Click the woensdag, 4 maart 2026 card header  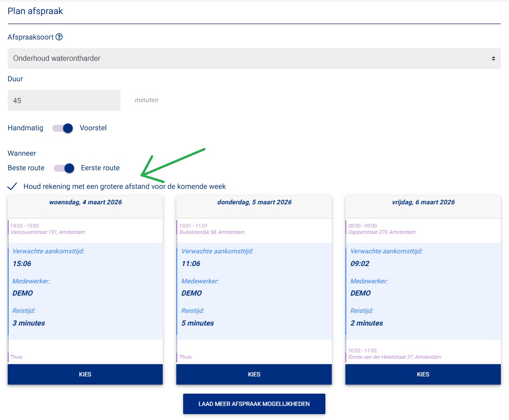tap(85, 203)
